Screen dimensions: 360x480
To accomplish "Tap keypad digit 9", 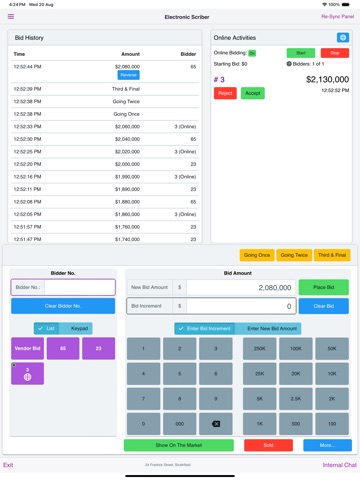I will point(216,399).
